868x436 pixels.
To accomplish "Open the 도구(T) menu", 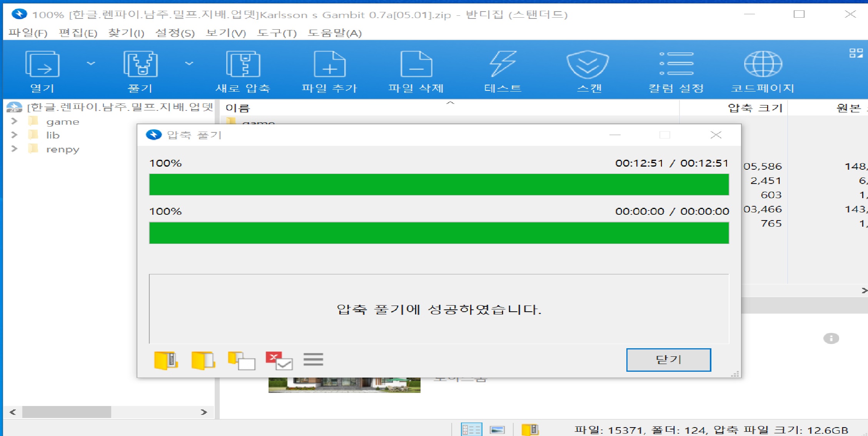I will click(x=277, y=33).
